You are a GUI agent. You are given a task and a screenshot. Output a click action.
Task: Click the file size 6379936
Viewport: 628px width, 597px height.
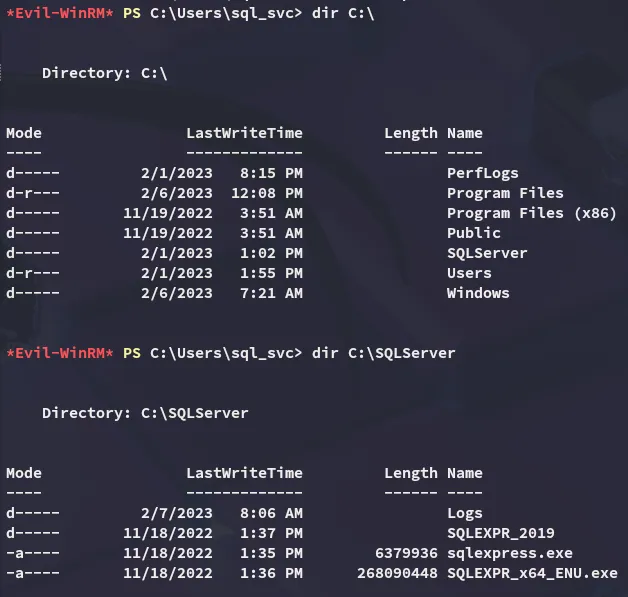pyautogui.click(x=406, y=553)
